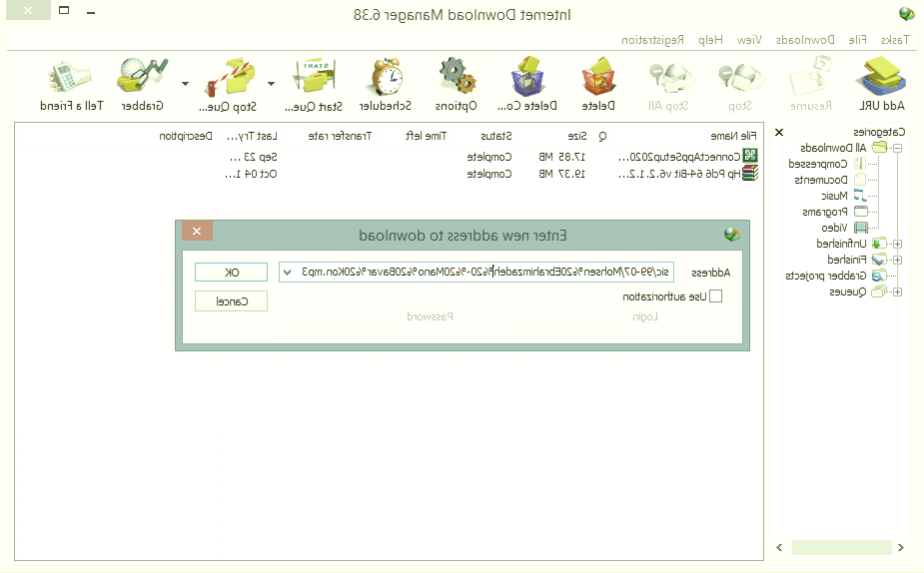Click the dialog title bar IDM icon
Screen dimensions: 924x573
(731, 235)
